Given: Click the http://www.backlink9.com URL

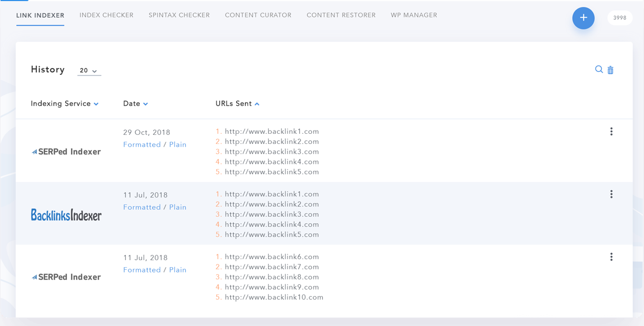Looking at the screenshot, I should click(272, 287).
